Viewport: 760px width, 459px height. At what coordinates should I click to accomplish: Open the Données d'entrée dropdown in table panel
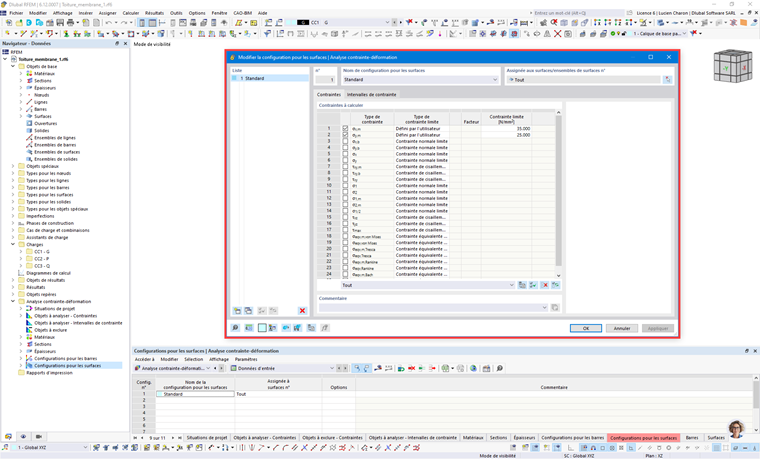click(332, 368)
